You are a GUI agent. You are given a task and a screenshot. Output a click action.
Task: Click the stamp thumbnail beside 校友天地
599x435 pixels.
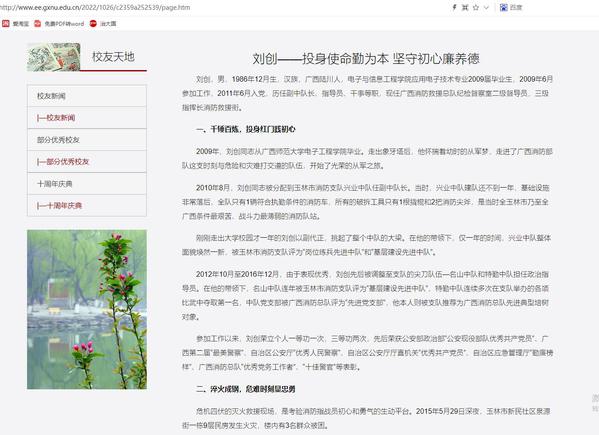(53, 57)
